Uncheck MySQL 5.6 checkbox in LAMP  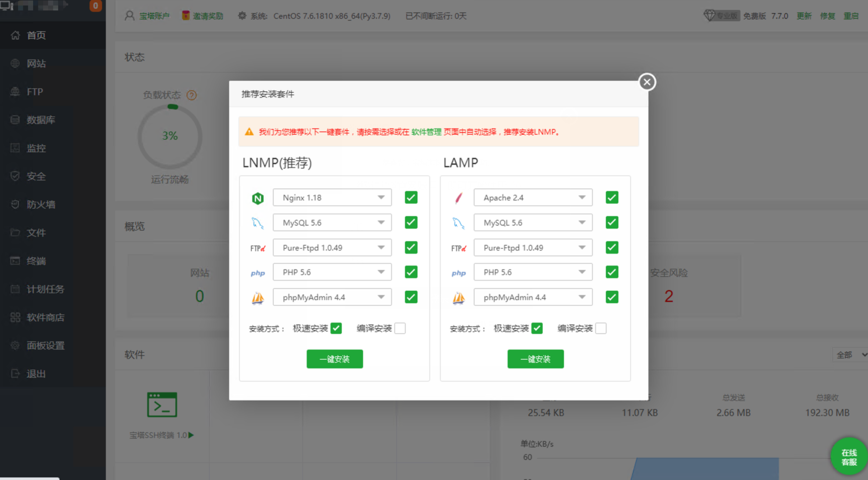(x=612, y=222)
